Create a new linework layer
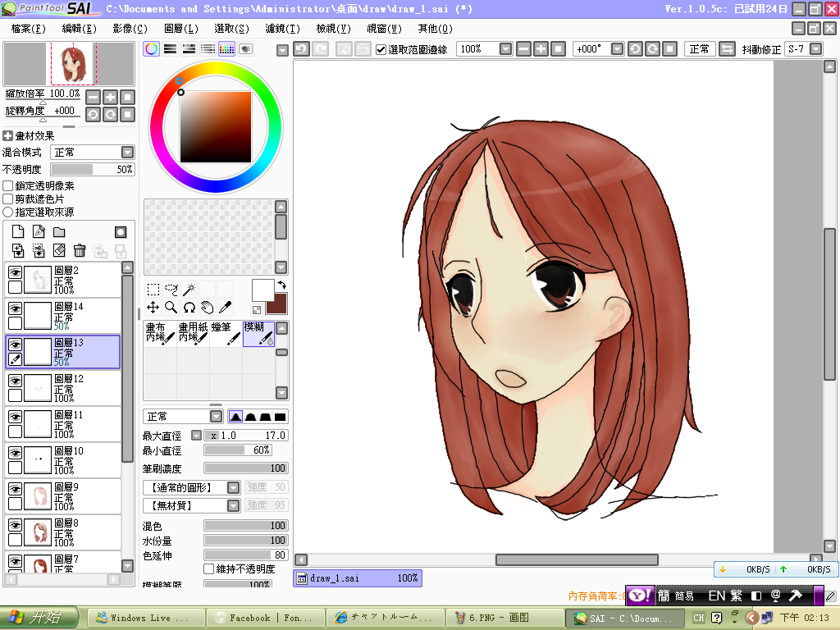Screen dimensions: 840x630 tap(39, 231)
